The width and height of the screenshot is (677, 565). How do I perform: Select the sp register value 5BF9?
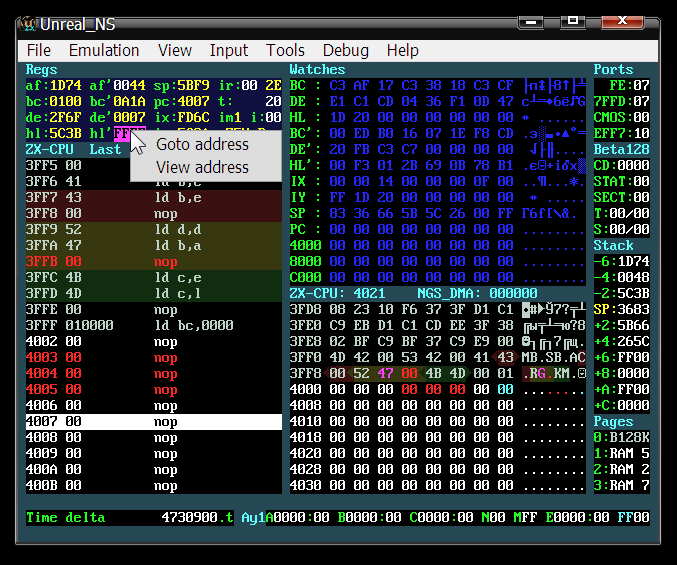click(x=193, y=85)
